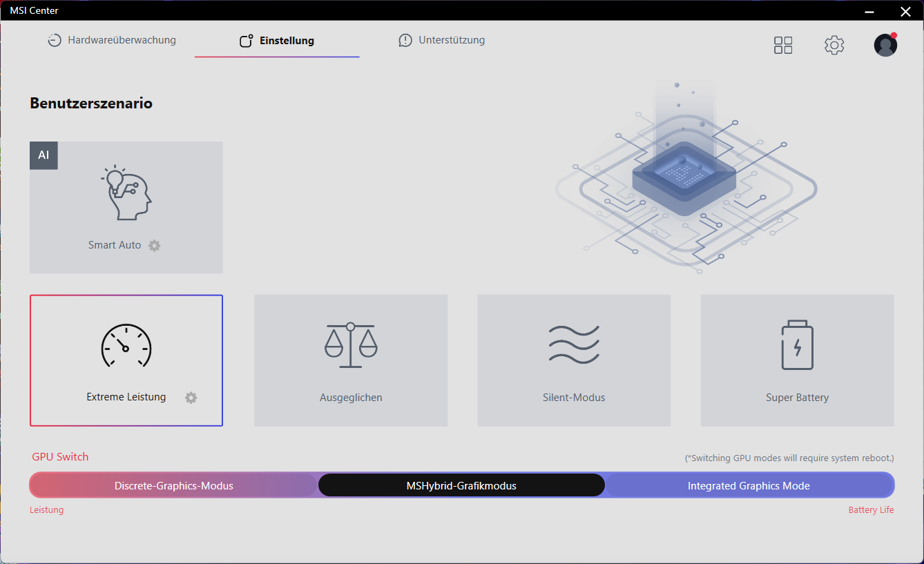Click the Battery Life label
The height and width of the screenshot is (564, 924).
871,510
